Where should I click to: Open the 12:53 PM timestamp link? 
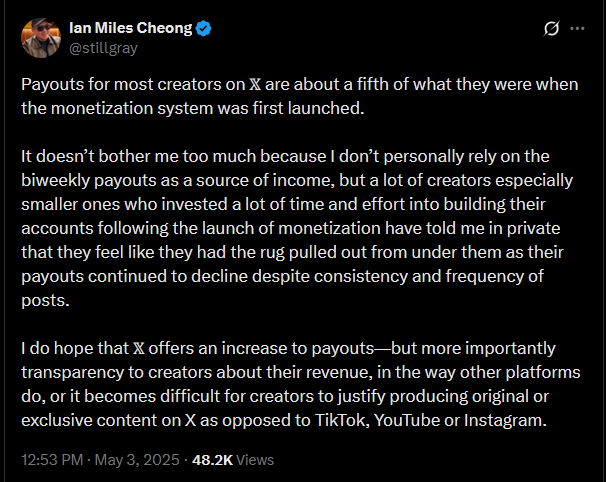click(52, 460)
